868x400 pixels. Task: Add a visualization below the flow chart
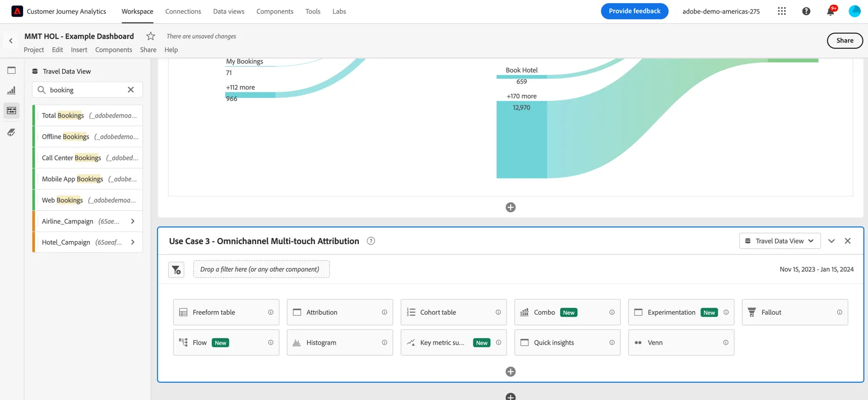tap(511, 207)
